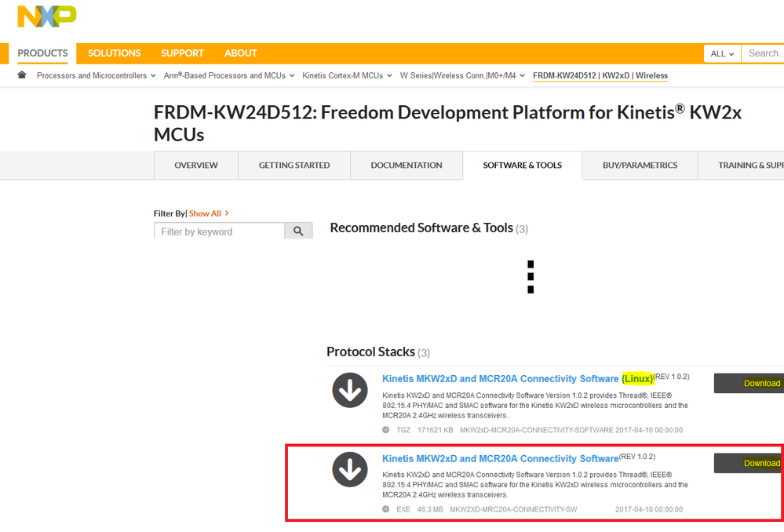This screenshot has height=532, width=784.
Task: Open the TRAINING & SUPPORT tab
Action: tap(741, 165)
